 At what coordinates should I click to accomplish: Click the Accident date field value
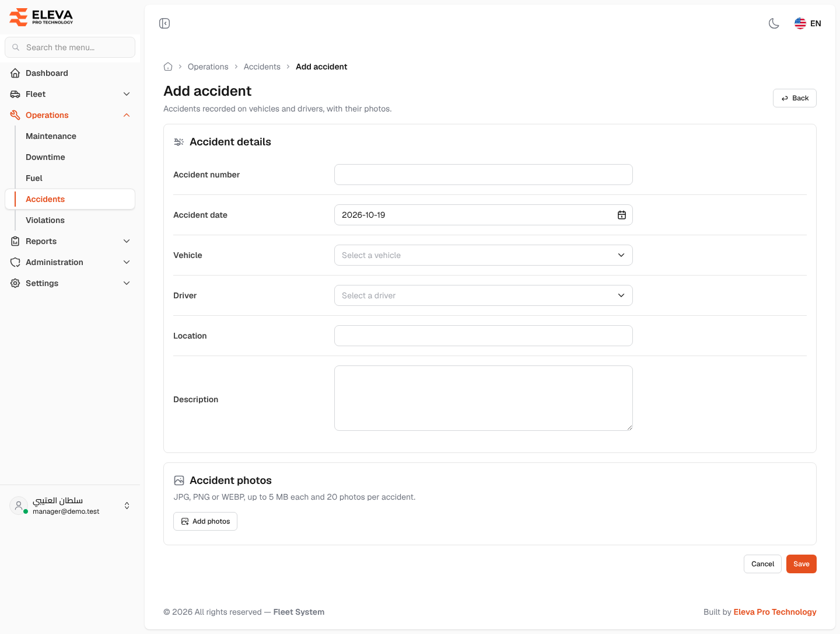pyautogui.click(x=363, y=215)
